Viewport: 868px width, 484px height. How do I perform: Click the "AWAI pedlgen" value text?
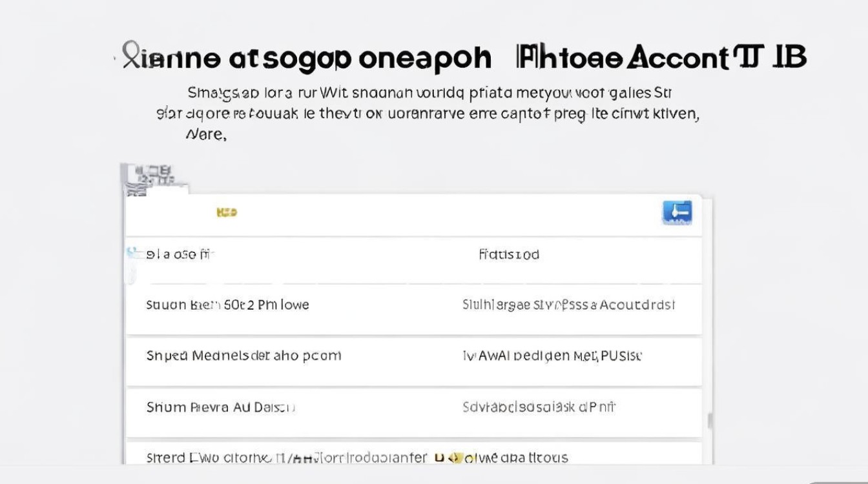[x=552, y=356]
